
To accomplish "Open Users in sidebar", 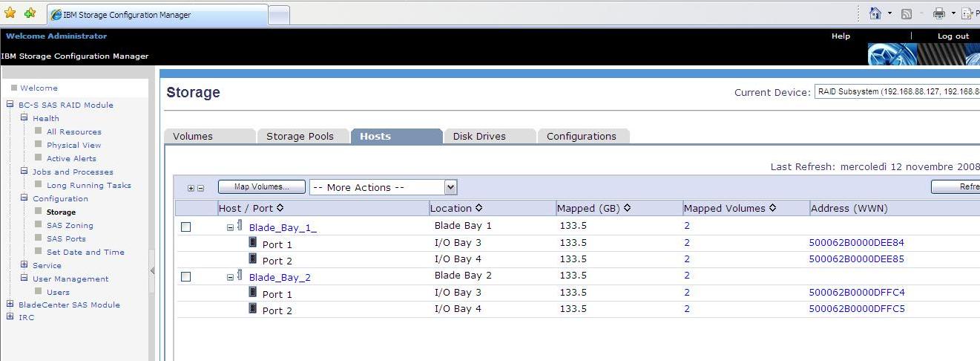I will 58,292.
